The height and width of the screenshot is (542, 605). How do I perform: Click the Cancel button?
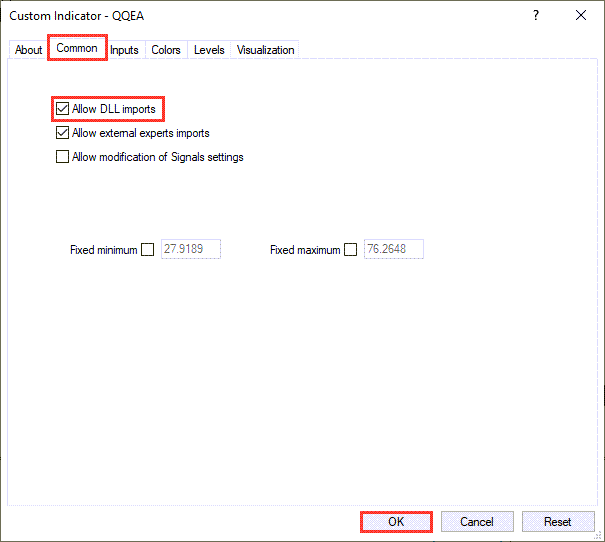tap(477, 522)
